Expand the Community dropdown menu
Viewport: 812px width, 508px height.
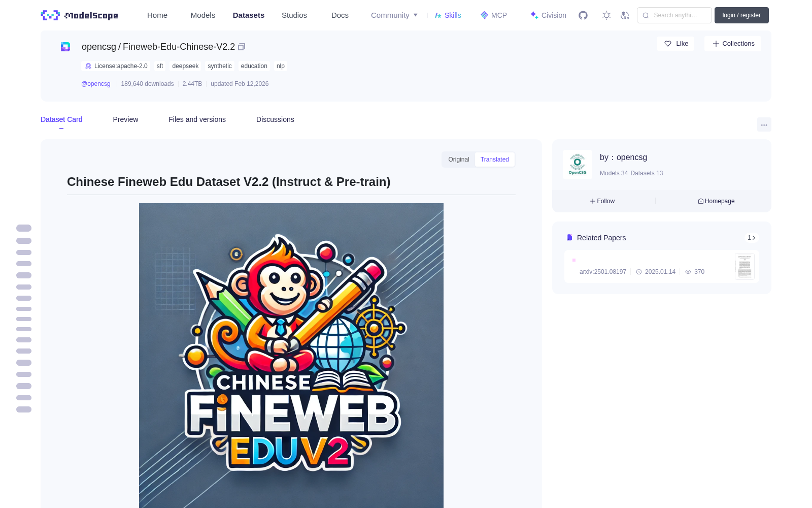click(x=394, y=15)
